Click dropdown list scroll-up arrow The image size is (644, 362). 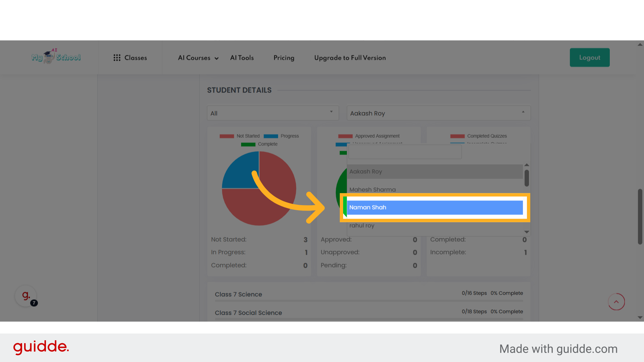(527, 165)
